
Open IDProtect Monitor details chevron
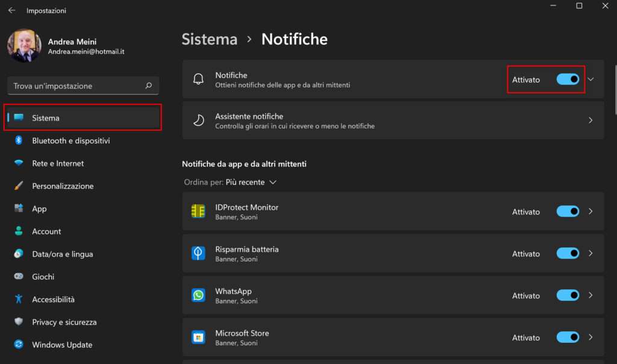coord(590,212)
